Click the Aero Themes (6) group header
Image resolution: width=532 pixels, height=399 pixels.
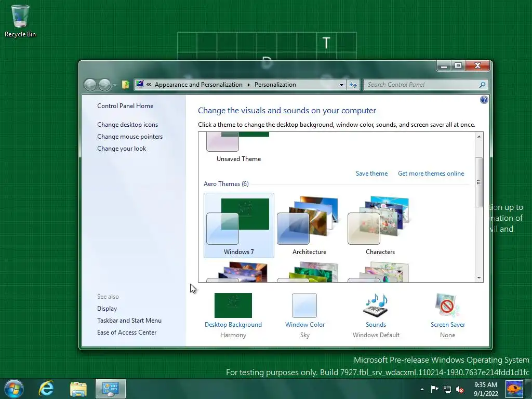point(226,184)
